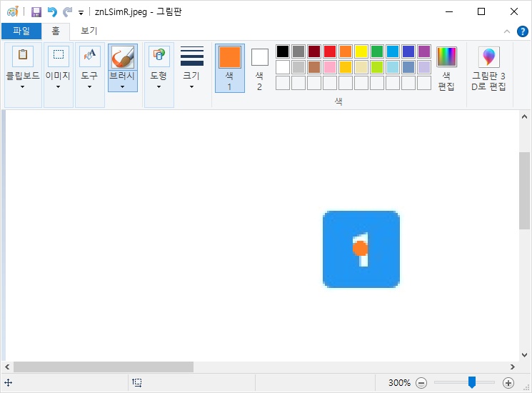
Task: Click the 도형 shapes icon
Action: (159, 56)
